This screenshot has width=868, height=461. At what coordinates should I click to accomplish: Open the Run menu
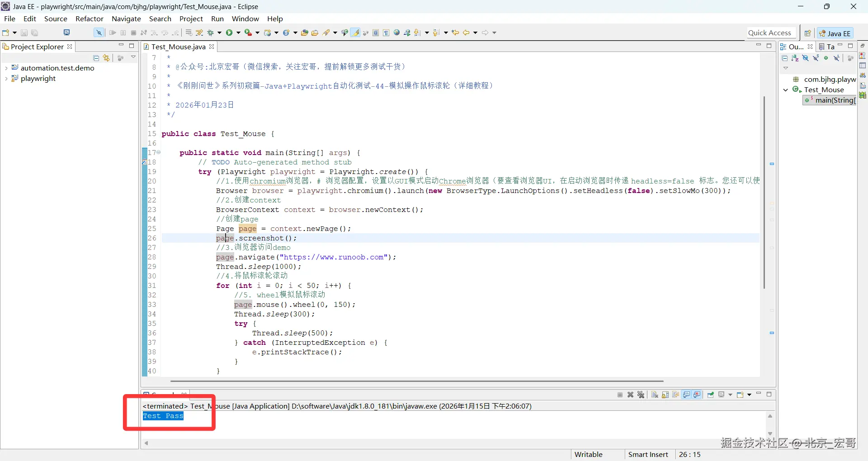[x=217, y=19]
